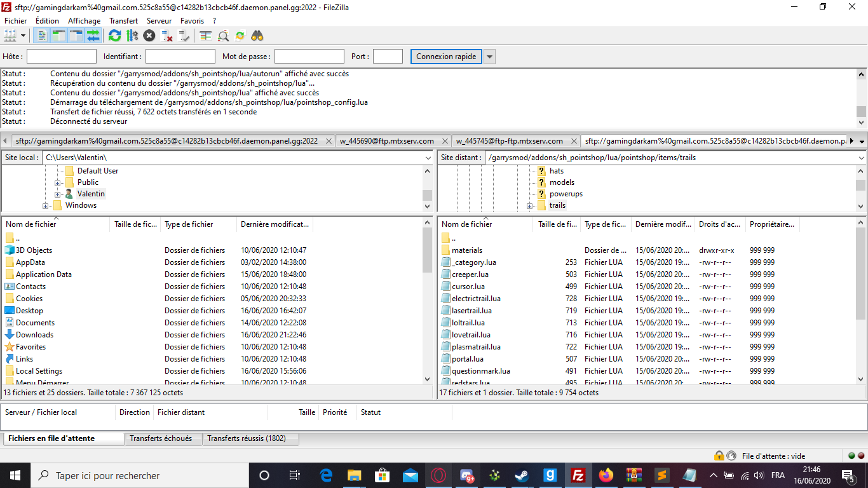Toggle synchronized browsing
The width and height of the screenshot is (868, 488).
(240, 36)
